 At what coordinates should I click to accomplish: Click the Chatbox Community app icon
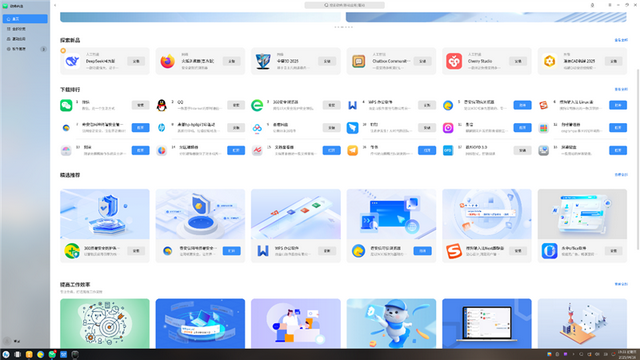[358, 61]
